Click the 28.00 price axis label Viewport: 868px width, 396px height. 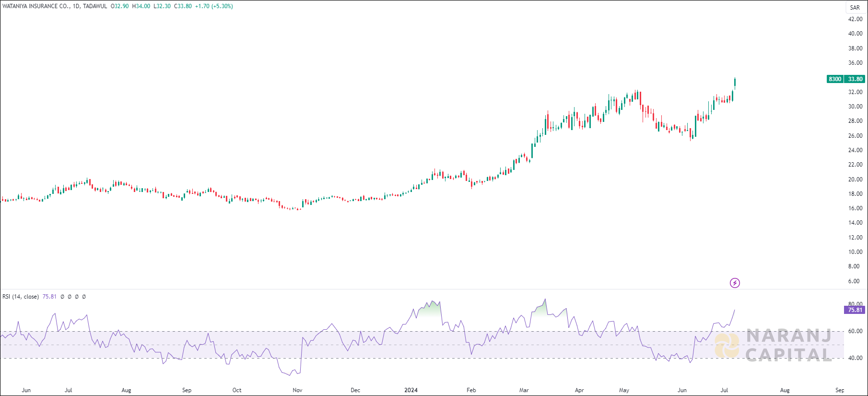pyautogui.click(x=855, y=121)
